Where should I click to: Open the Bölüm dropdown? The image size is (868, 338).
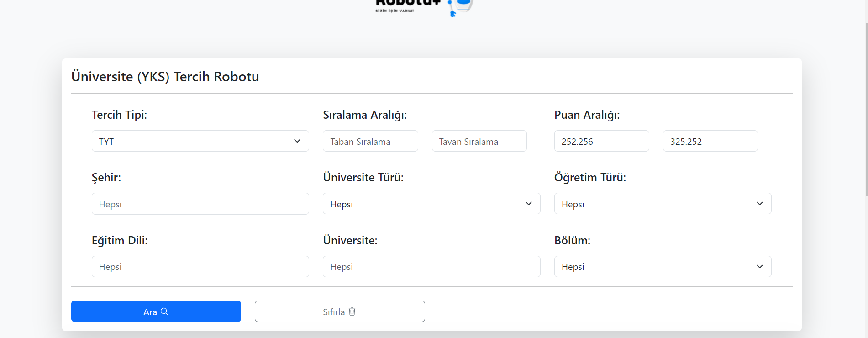pyautogui.click(x=663, y=266)
